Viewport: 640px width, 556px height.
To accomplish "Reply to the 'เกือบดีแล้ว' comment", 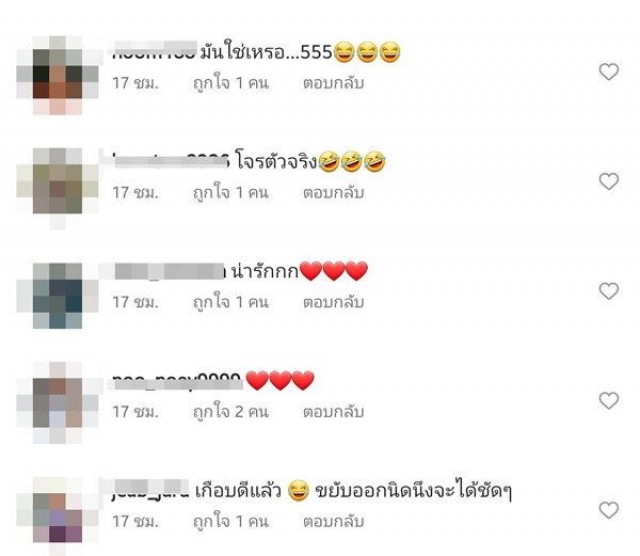I will [333, 522].
